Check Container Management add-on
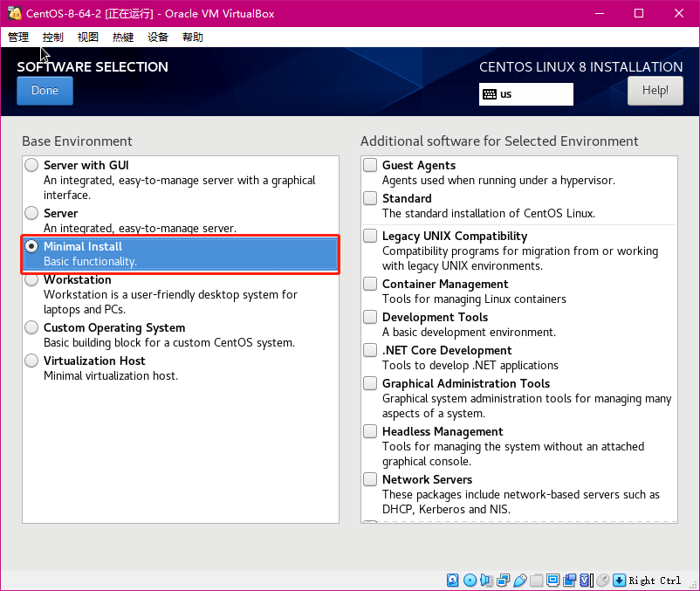The image size is (700, 591). 370,284
